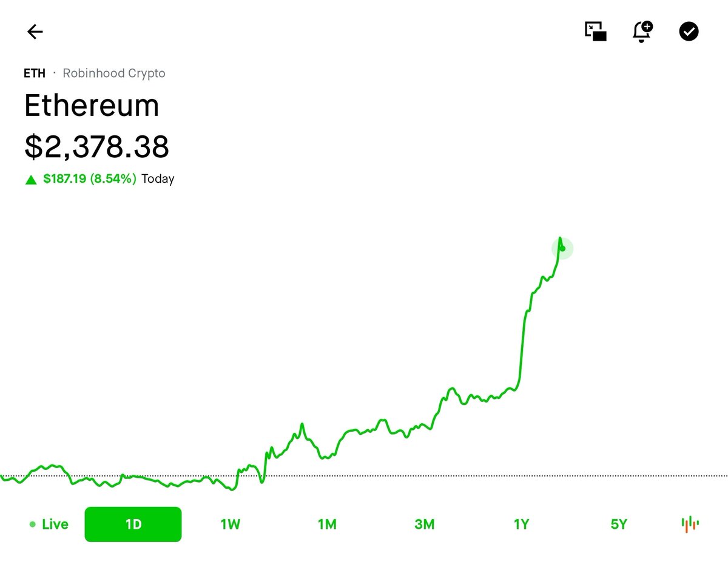Switch to candlestick chart view
Screen dimensions: 728x578
coord(690,524)
